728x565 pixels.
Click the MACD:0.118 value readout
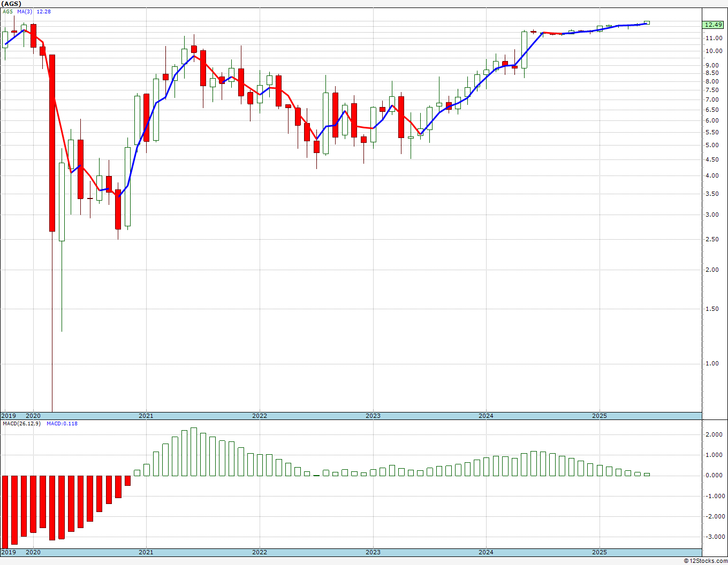[62, 424]
